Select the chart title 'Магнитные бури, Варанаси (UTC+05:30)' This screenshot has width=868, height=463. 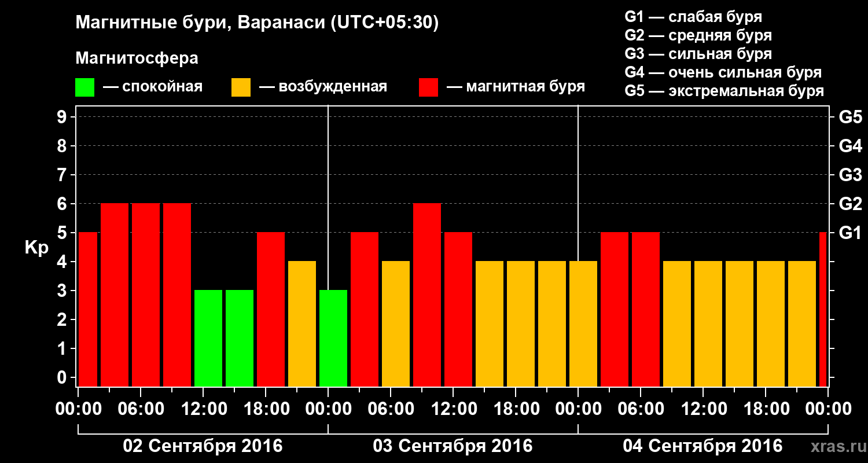(257, 23)
